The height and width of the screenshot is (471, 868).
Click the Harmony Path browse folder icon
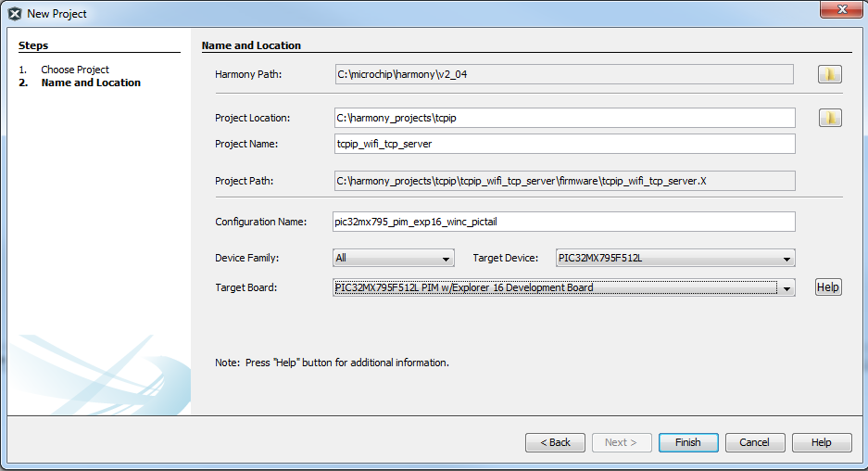coord(829,74)
